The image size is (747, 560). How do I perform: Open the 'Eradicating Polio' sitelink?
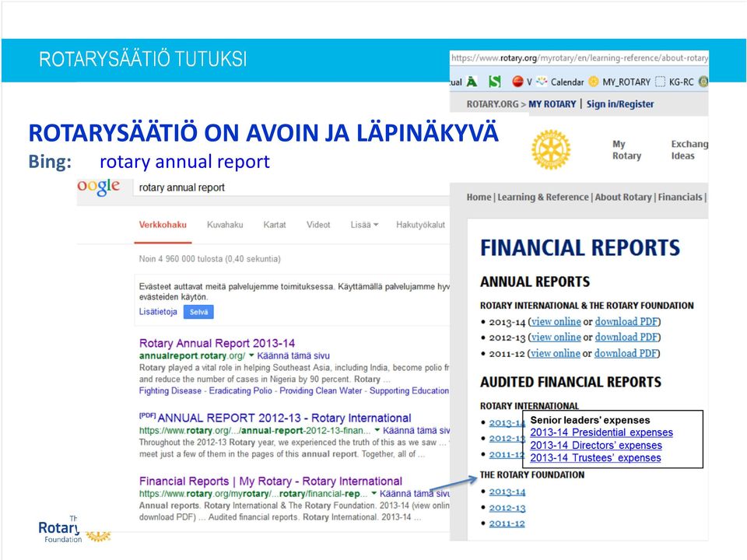[x=240, y=390]
